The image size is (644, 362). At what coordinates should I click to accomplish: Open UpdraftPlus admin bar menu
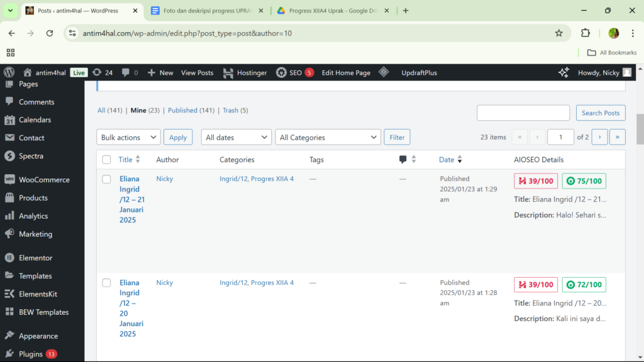coord(419,73)
